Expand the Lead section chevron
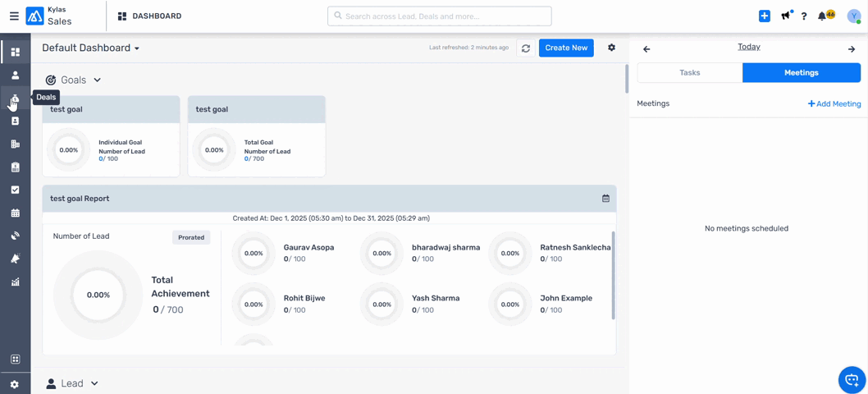The width and height of the screenshot is (868, 394). click(94, 383)
